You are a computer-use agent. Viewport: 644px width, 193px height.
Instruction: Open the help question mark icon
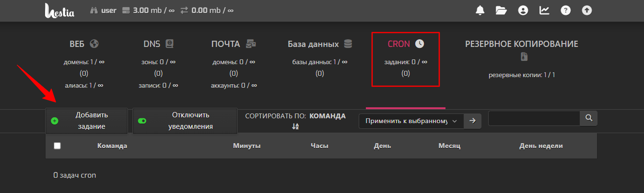click(x=566, y=10)
